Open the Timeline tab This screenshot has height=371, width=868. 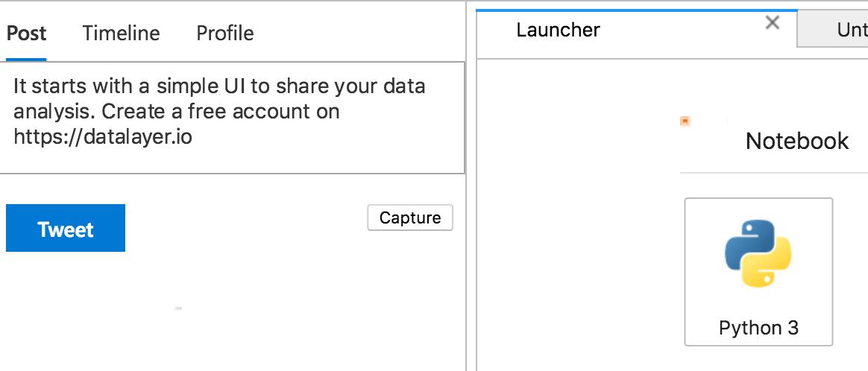122,34
